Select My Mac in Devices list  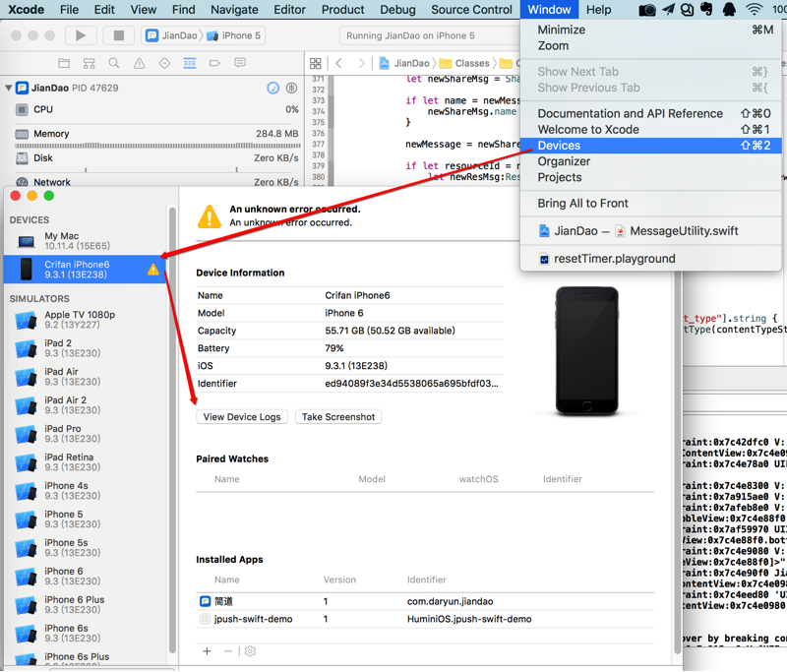86,241
